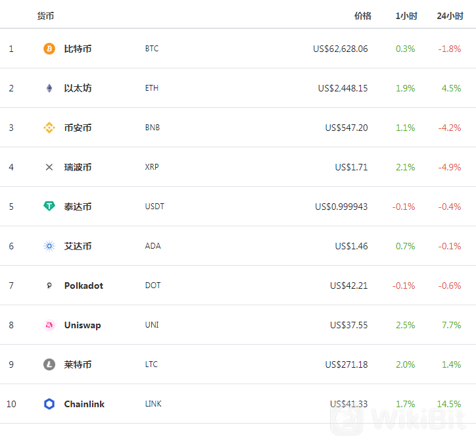Open the Polkadot coin page
The width and height of the screenshot is (476, 448).
pyautogui.click(x=83, y=286)
